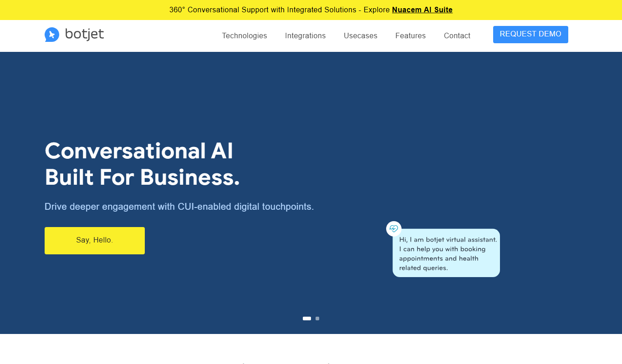Follow the Nuacem AI Suite link
The image size is (622, 364).
tap(422, 10)
